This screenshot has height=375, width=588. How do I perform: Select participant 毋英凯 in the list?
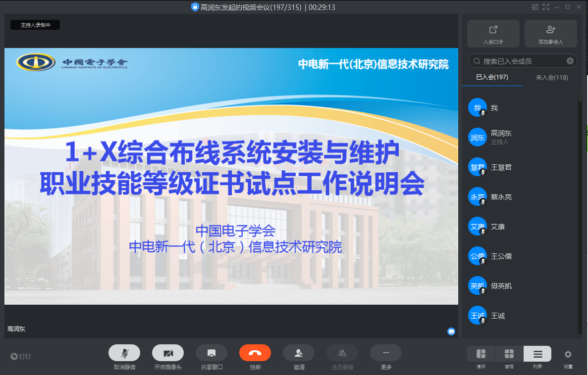(521, 286)
